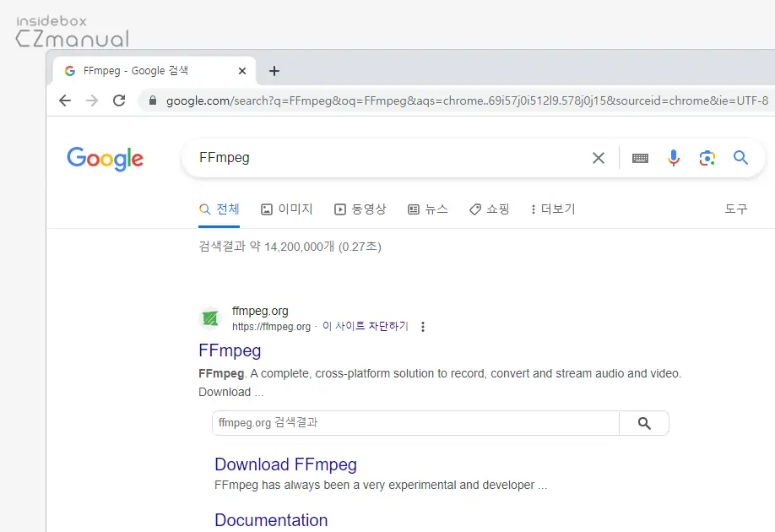Open the 도구 search tools
This screenshot has height=532, width=775.
click(736, 209)
